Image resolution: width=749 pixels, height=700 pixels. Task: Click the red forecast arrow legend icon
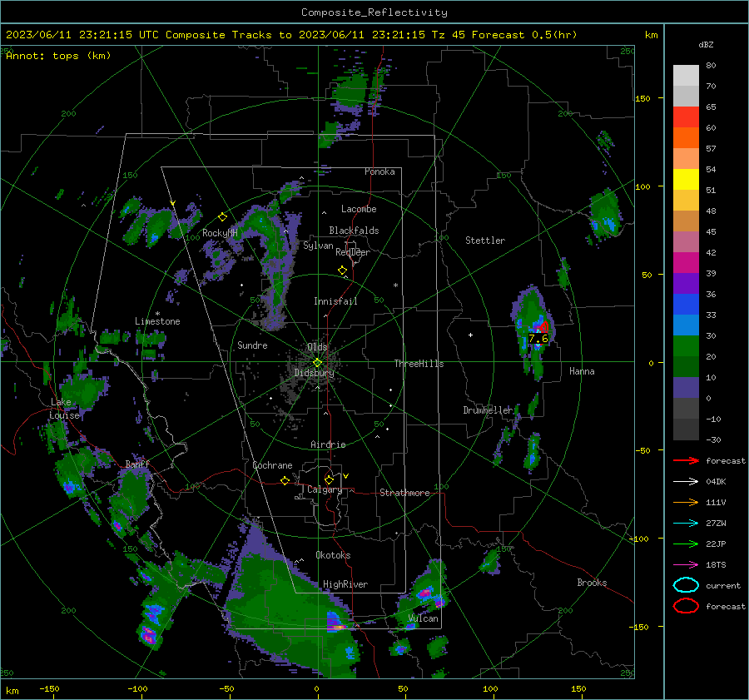pos(686,460)
